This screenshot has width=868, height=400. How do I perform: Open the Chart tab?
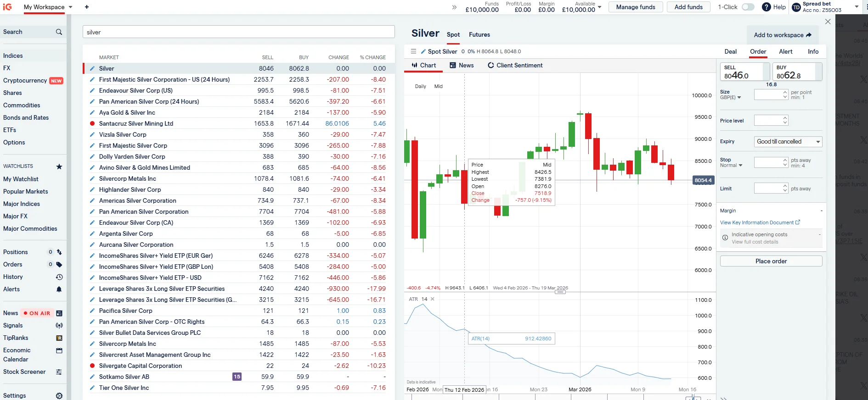tap(424, 65)
